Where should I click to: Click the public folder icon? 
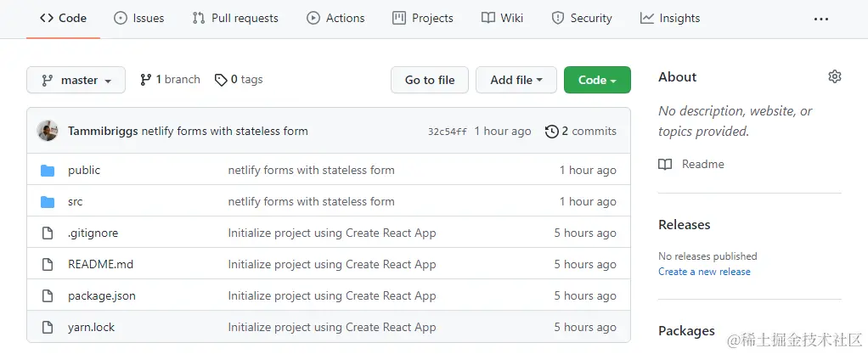(48, 171)
